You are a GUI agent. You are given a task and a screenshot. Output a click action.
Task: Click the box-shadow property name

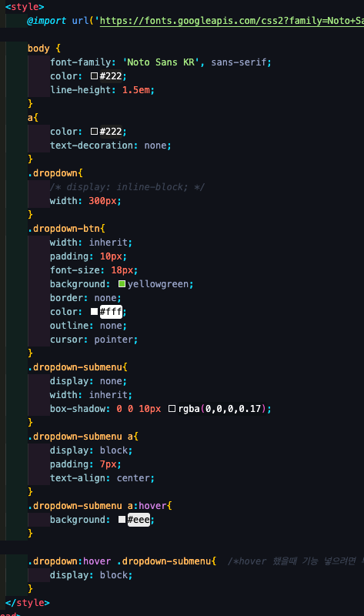coord(78,409)
